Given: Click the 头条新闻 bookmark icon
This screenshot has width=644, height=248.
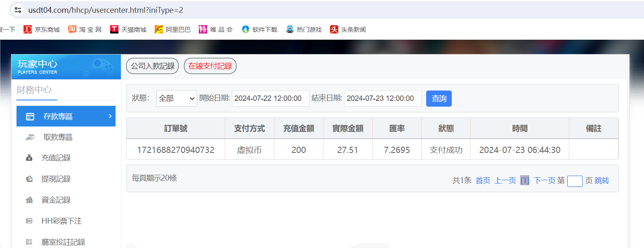Looking at the screenshot, I should click(334, 29).
